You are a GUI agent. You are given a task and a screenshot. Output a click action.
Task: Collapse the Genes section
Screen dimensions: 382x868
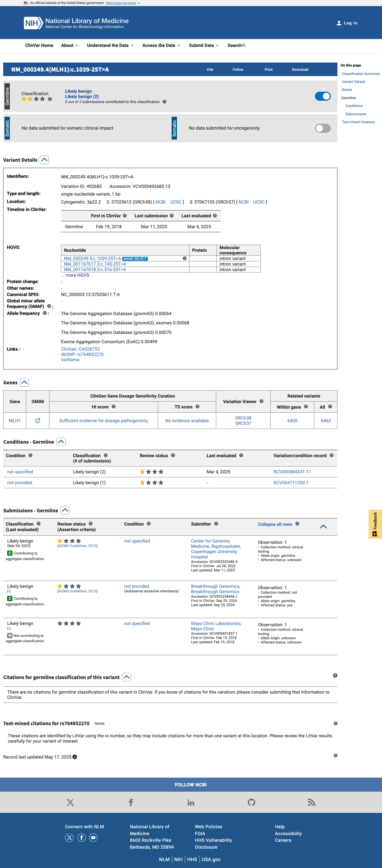(x=24, y=382)
